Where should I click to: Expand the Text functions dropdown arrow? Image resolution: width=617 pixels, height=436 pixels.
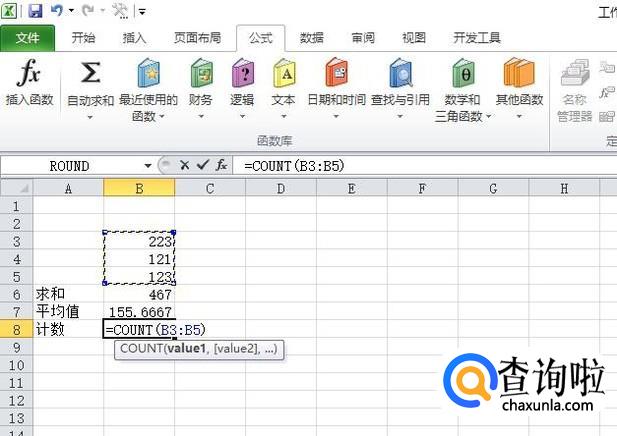click(284, 116)
